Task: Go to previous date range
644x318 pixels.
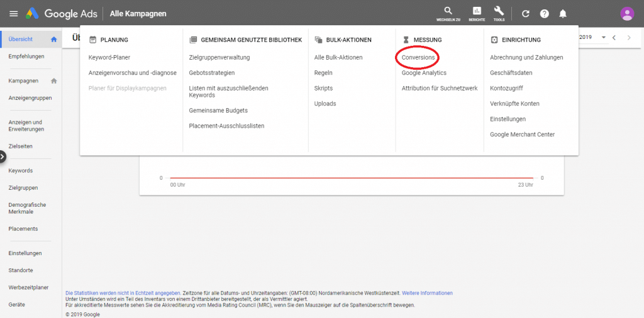Action: [x=614, y=37]
